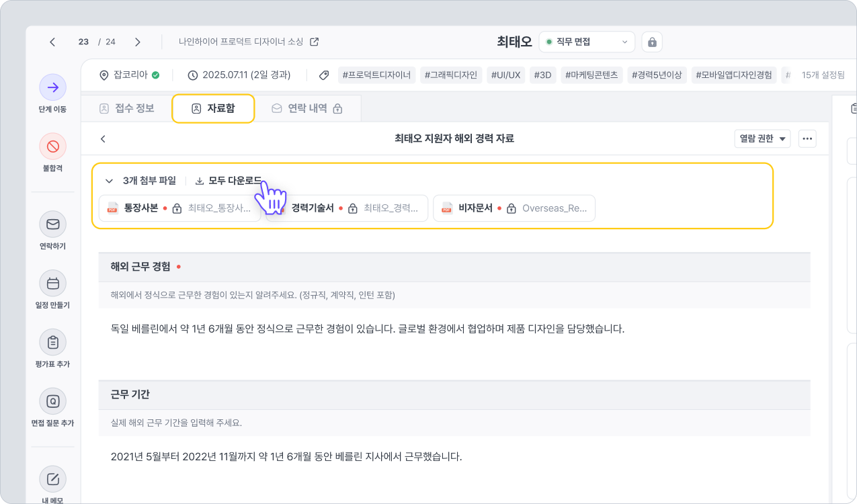Click the 연락하기 mail icon

[52, 224]
